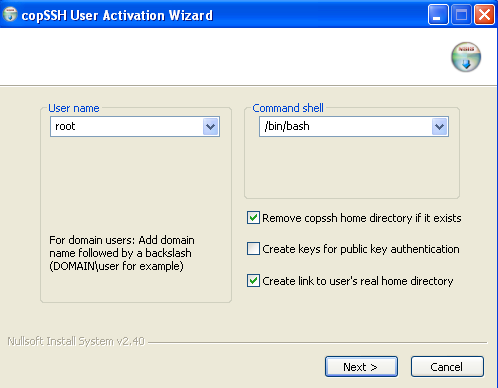
Task: Click the copSSH User Activation Wizard title
Action: tap(117, 15)
